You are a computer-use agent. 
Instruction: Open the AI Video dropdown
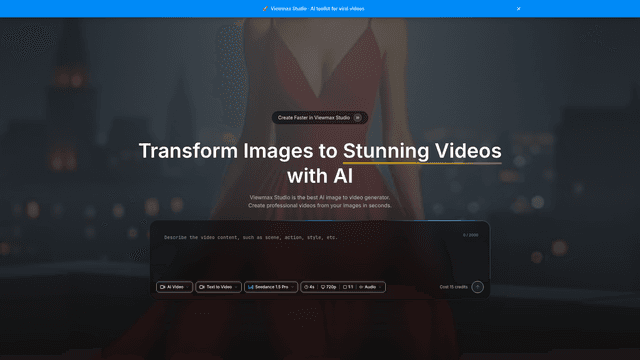[174, 287]
